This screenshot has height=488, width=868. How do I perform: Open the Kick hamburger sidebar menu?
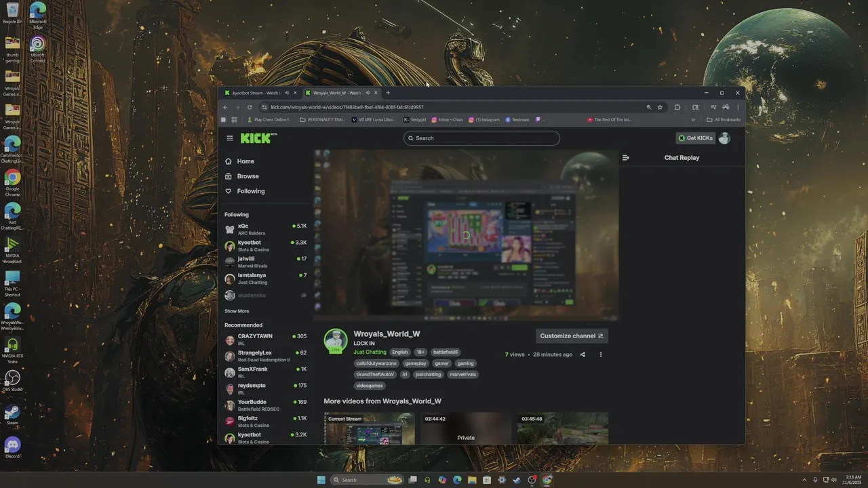tap(230, 138)
